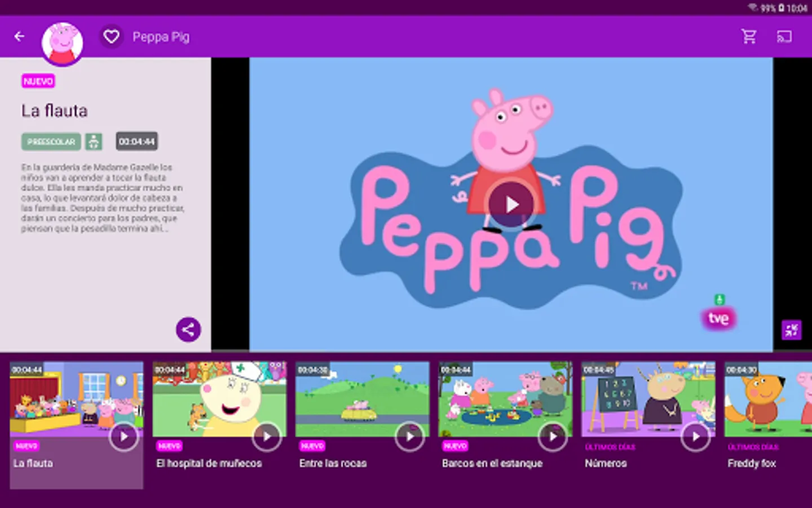
Task: Go back using the arrow icon
Action: (x=19, y=37)
